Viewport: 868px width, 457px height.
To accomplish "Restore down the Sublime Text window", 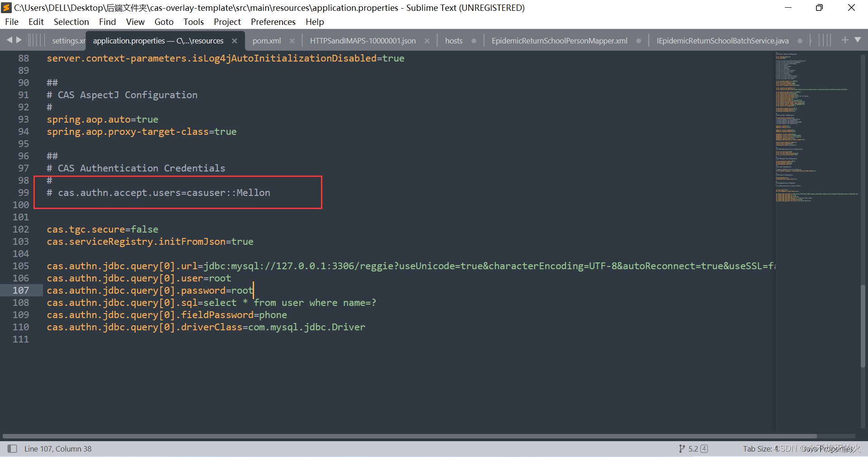I will pos(819,8).
